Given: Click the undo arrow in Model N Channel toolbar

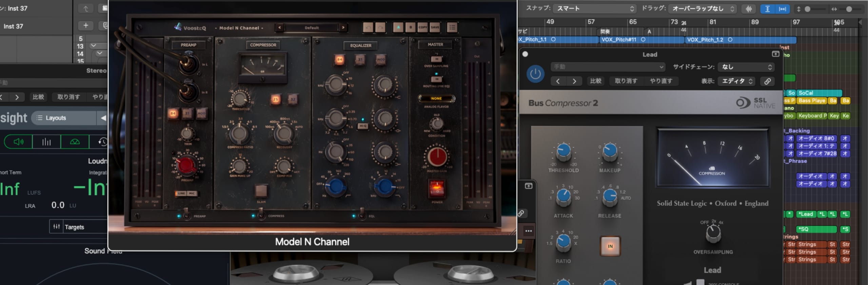Looking at the screenshot, I should [x=368, y=27].
